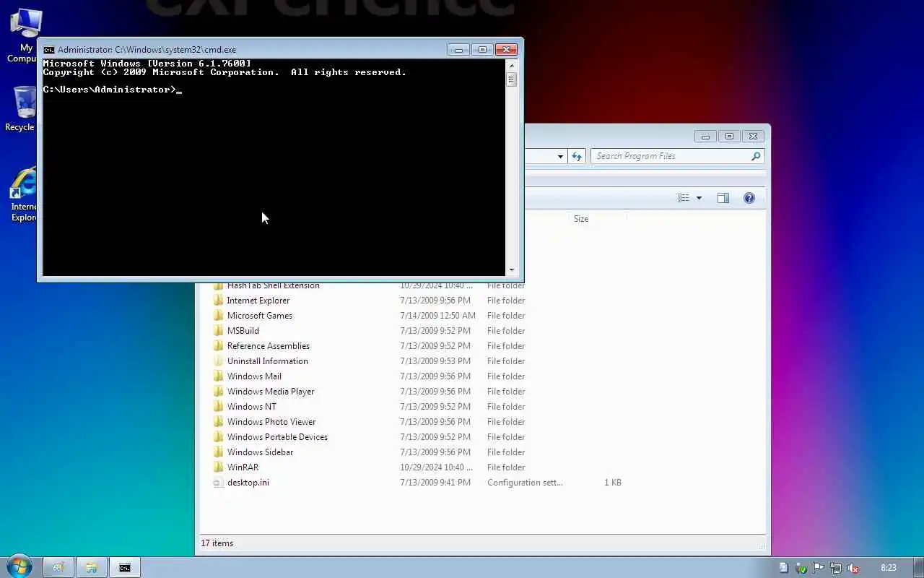Click the 8:23 clock in taskbar
Viewport: 924px width, 578px height.
pyautogui.click(x=889, y=568)
